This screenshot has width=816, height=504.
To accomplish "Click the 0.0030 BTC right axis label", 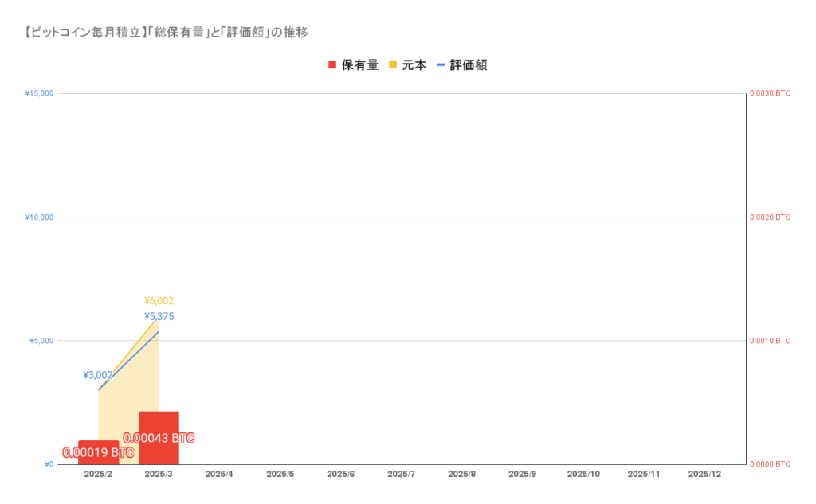I will [770, 93].
